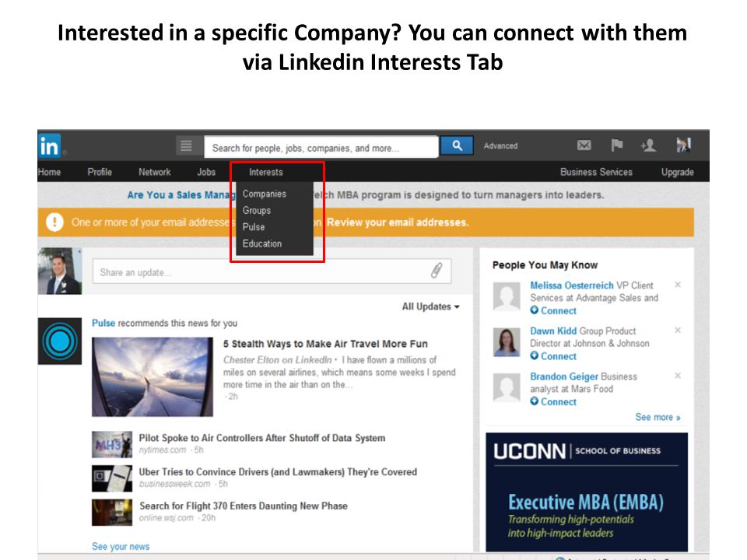Click the blue magnifier search button
Screen dimensions: 747x560
pos(457,145)
